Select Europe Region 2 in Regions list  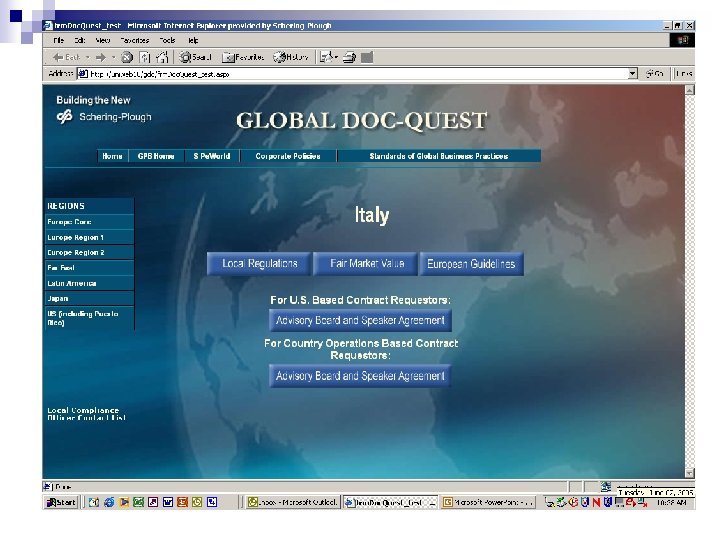89,253
